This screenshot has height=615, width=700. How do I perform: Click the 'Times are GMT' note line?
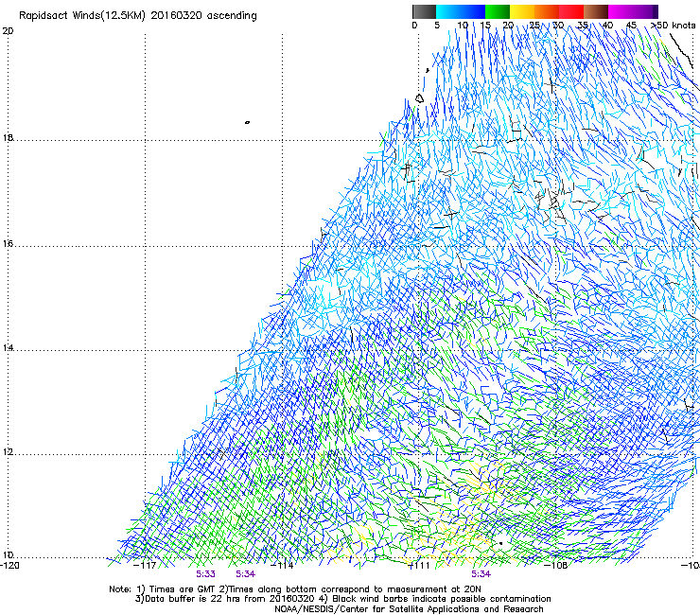295,589
